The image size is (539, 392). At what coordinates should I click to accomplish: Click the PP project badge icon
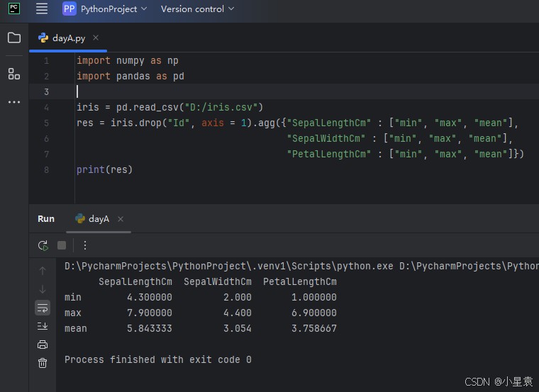pyautogui.click(x=69, y=9)
